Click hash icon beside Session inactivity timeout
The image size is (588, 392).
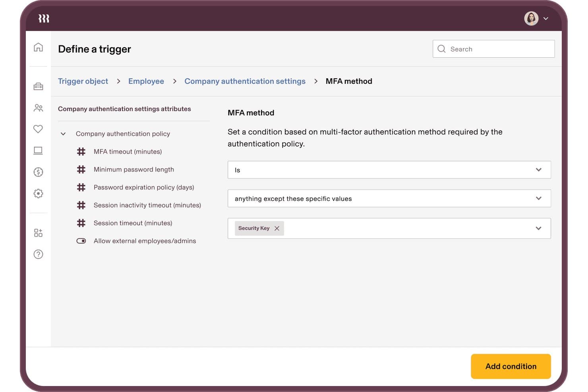(x=81, y=205)
